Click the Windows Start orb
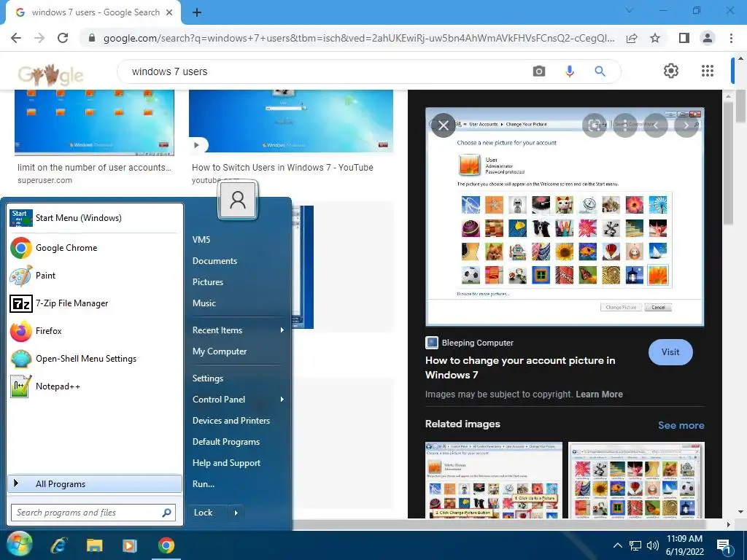This screenshot has width=747, height=560. click(20, 545)
